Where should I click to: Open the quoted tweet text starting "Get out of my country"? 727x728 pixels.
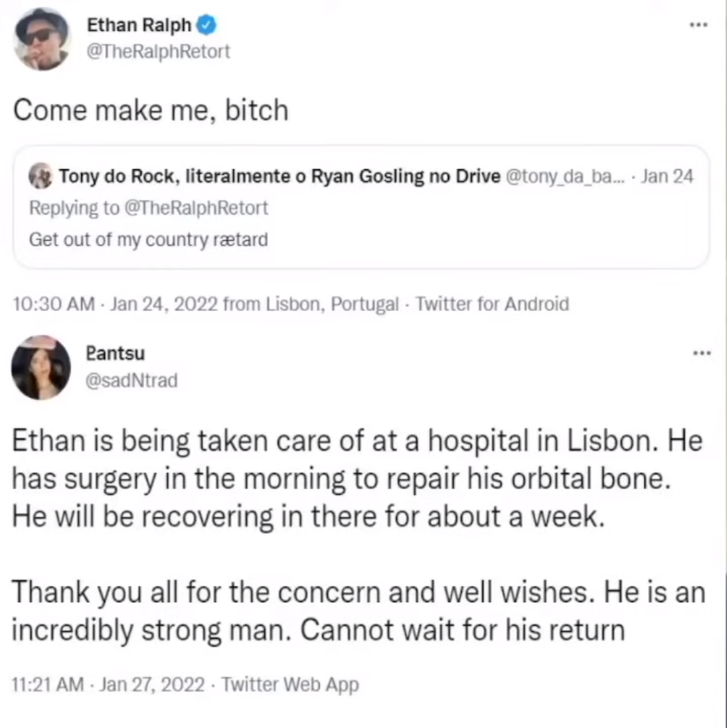pyautogui.click(x=149, y=239)
